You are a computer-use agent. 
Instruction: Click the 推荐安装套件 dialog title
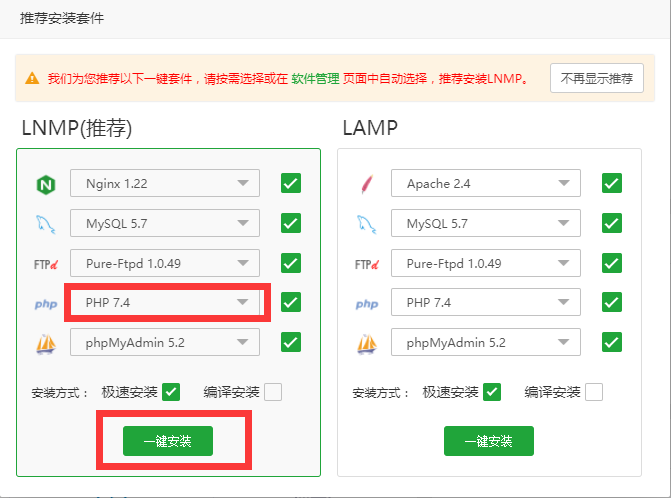[62, 18]
